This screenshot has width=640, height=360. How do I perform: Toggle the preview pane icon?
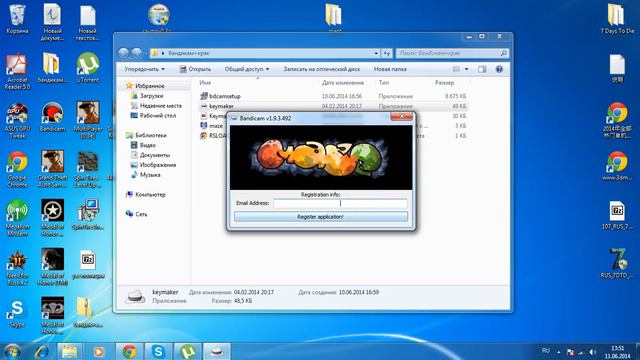coord(482,69)
